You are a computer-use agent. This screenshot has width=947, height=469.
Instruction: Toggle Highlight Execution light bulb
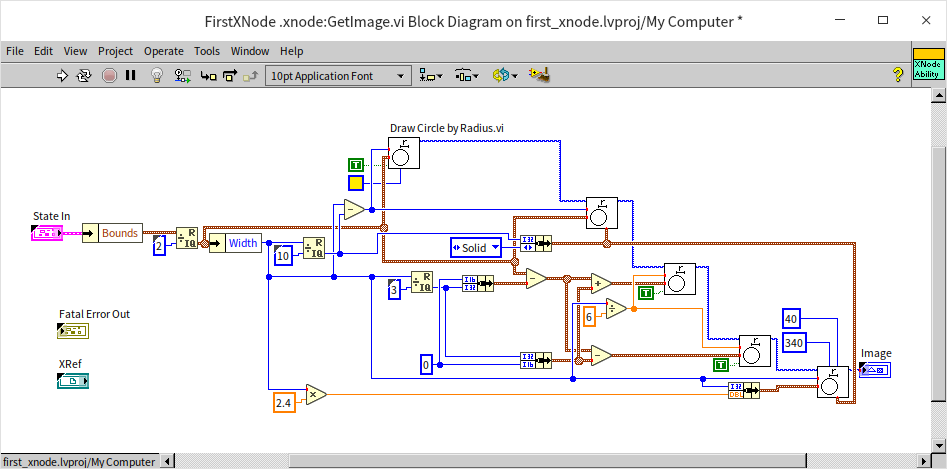[157, 75]
